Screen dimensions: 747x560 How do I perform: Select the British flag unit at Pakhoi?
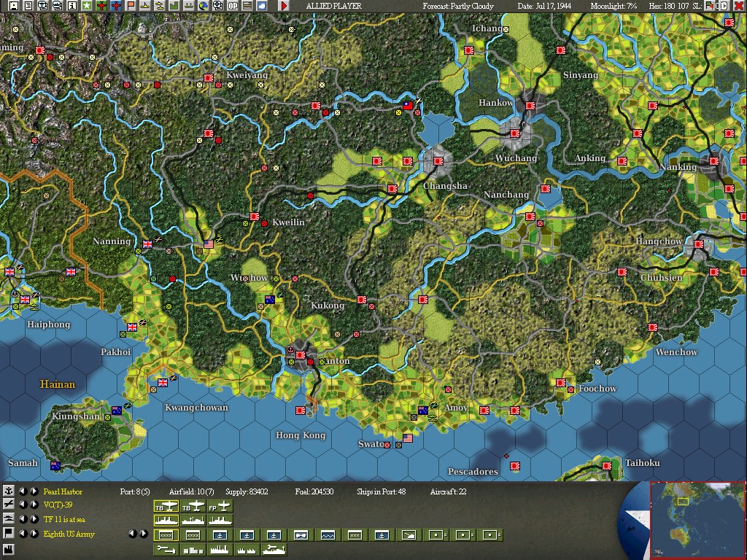pyautogui.click(x=132, y=327)
